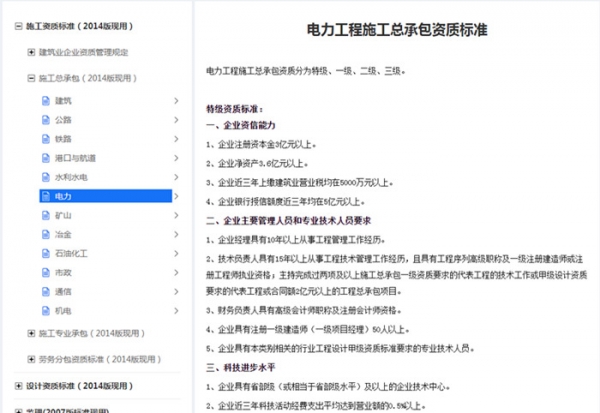Open the 通信 entry in the sidebar
Image resolution: width=600 pixels, height=413 pixels.
point(63,292)
